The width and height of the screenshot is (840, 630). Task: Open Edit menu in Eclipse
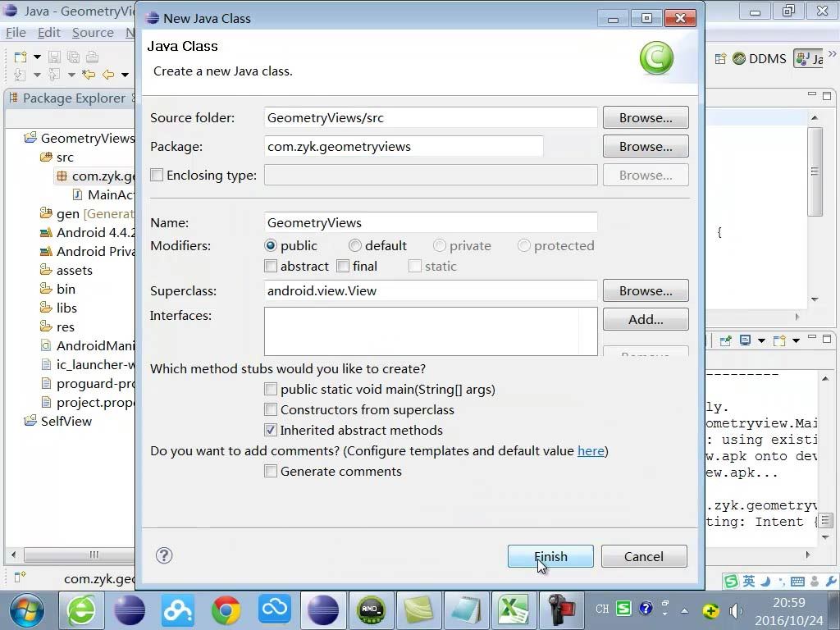(x=48, y=33)
